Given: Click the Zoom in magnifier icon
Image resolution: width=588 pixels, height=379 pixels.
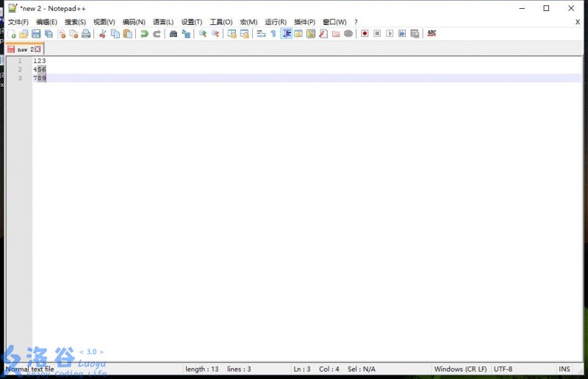Looking at the screenshot, I should point(203,34).
